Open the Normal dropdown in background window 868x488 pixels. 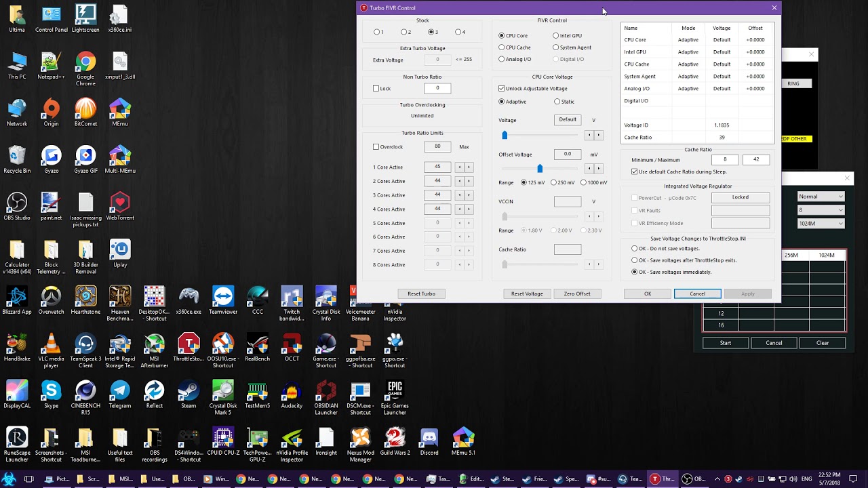tap(821, 197)
